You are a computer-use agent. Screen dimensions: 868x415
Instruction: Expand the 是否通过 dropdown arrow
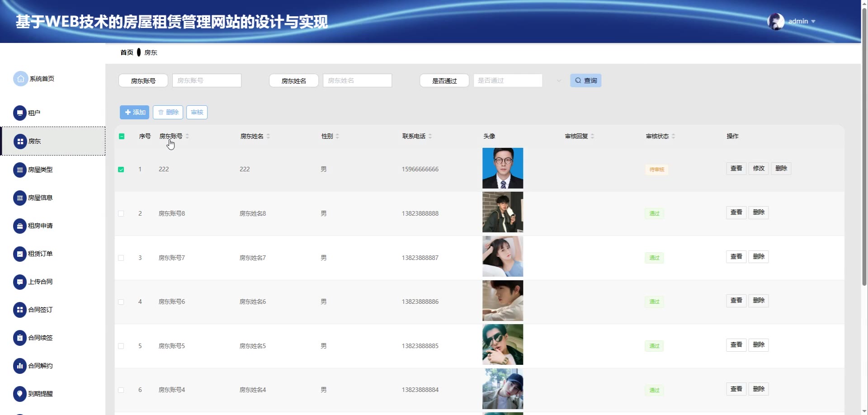click(x=559, y=81)
